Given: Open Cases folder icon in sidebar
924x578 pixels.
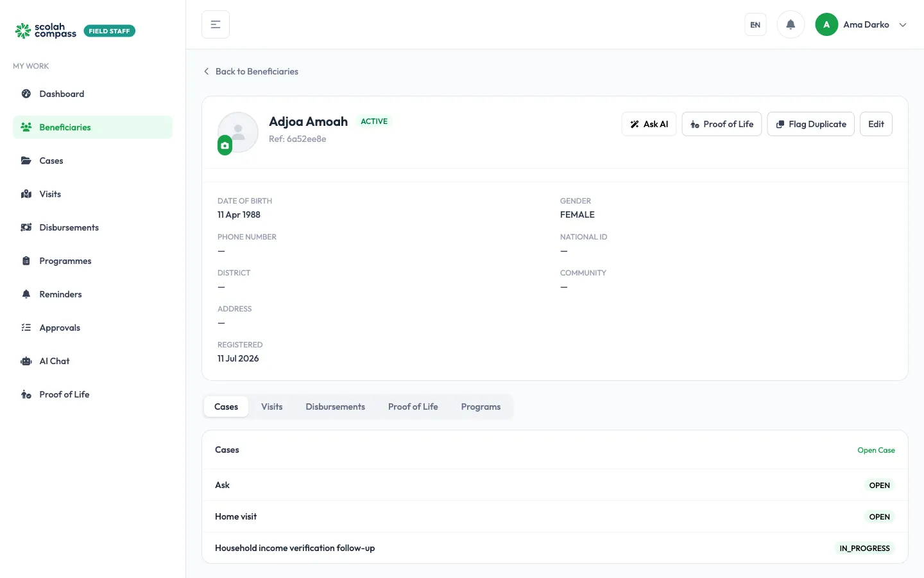Looking at the screenshot, I should [x=26, y=161].
